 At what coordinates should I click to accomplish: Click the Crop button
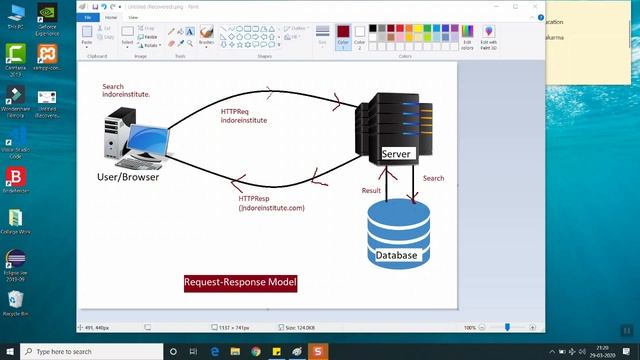click(146, 28)
